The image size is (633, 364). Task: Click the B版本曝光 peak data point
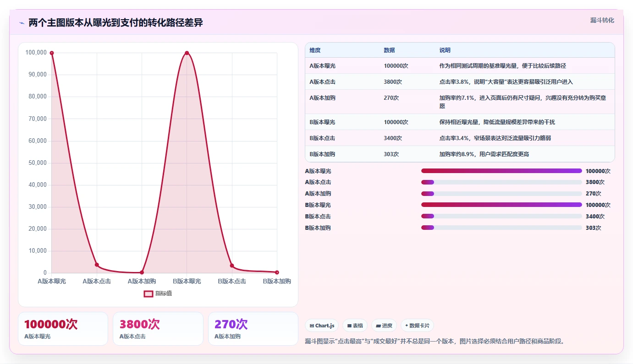tap(187, 53)
